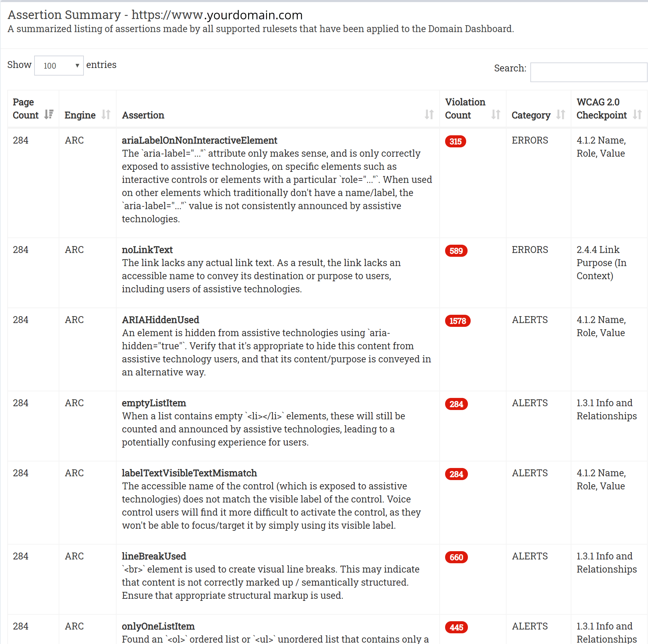This screenshot has height=644, width=648.
Task: Open violation count badge 1578
Action: point(458,321)
